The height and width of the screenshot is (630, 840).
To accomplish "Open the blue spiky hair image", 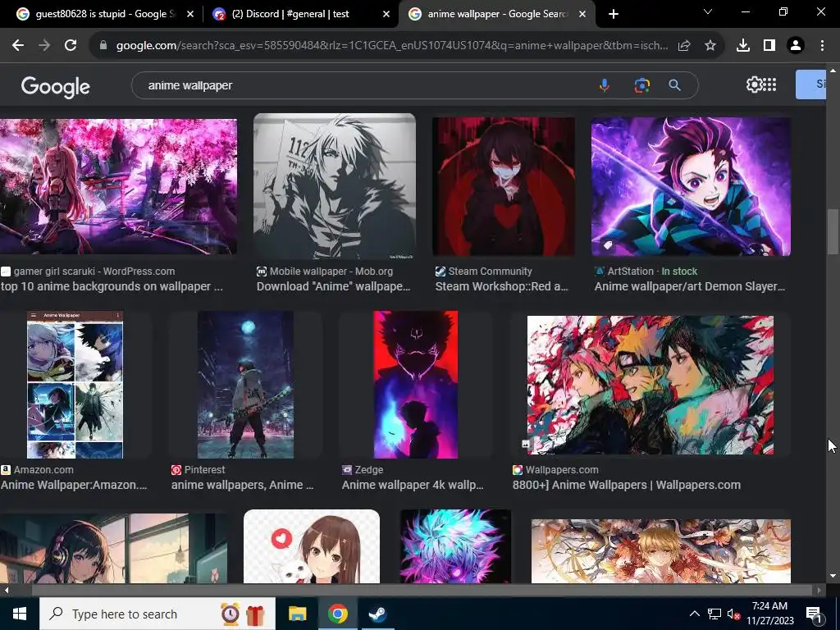I will [455, 546].
